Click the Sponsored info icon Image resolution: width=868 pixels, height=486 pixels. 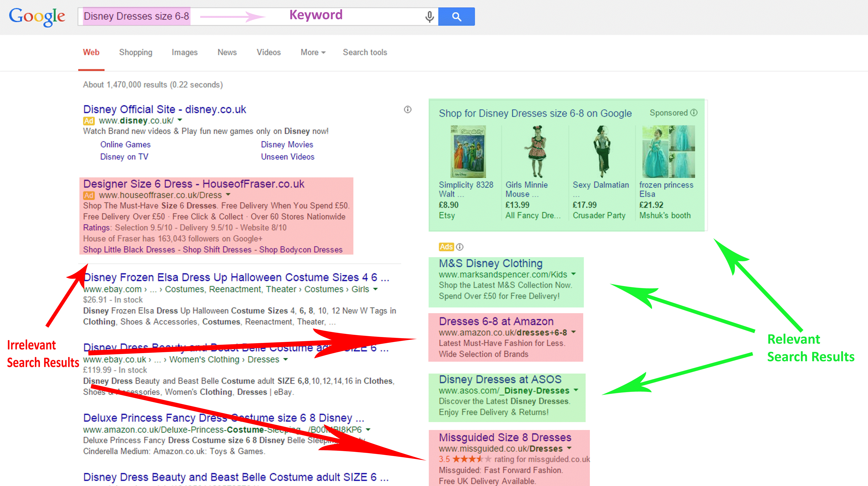point(694,112)
